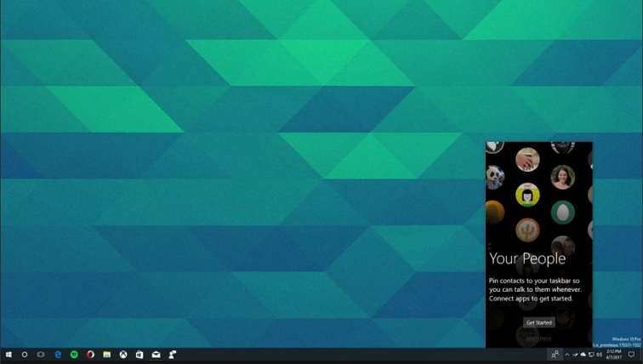This screenshot has width=643, height=364.
Task: Toggle the People icon in the taskbar
Action: coord(555,354)
